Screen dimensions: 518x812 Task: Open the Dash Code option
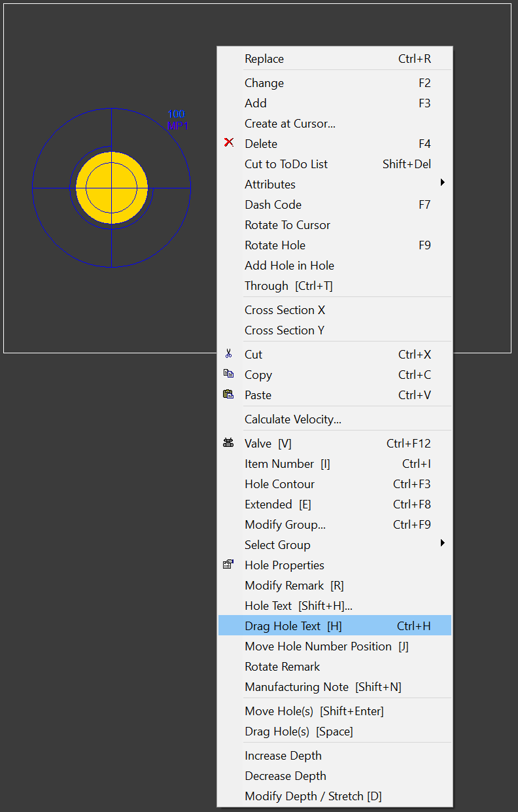(x=335, y=205)
